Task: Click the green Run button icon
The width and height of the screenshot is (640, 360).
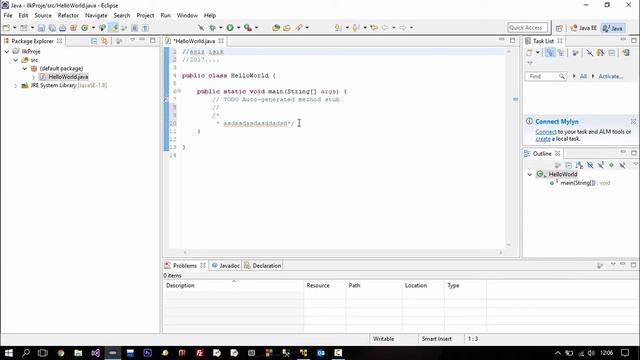Action: click(230, 28)
